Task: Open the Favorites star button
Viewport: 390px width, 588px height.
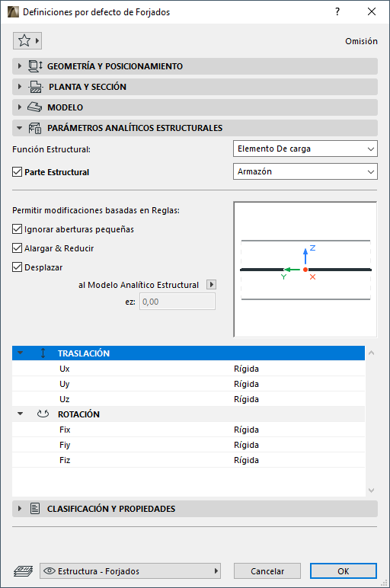Action: 27,40
